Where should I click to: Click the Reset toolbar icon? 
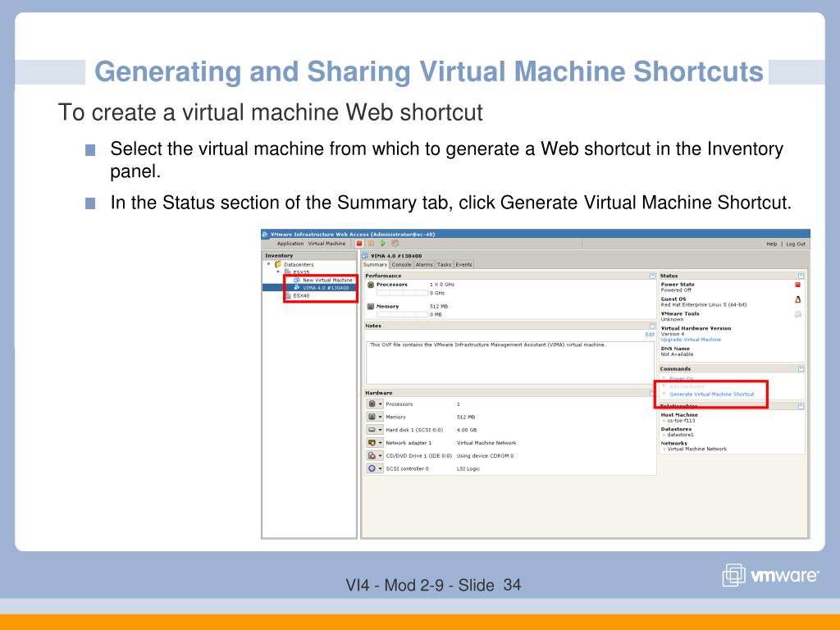[x=395, y=243]
